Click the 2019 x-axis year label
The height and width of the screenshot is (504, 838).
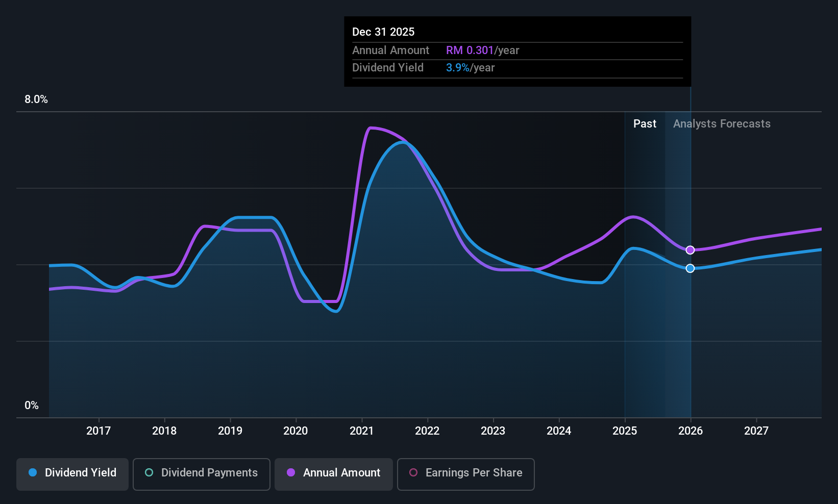(x=230, y=431)
